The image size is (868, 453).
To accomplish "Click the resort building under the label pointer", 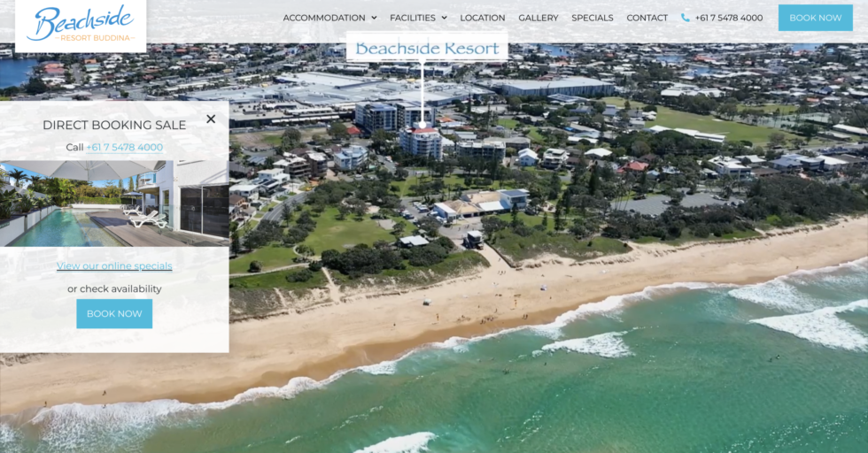I will point(422,142).
